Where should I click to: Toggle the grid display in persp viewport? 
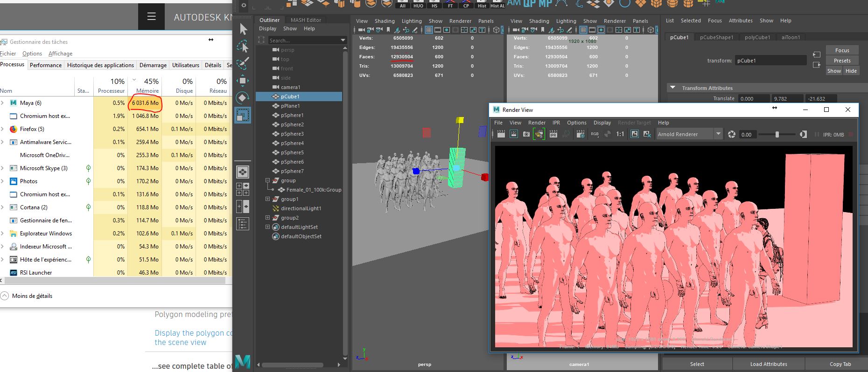[429, 30]
